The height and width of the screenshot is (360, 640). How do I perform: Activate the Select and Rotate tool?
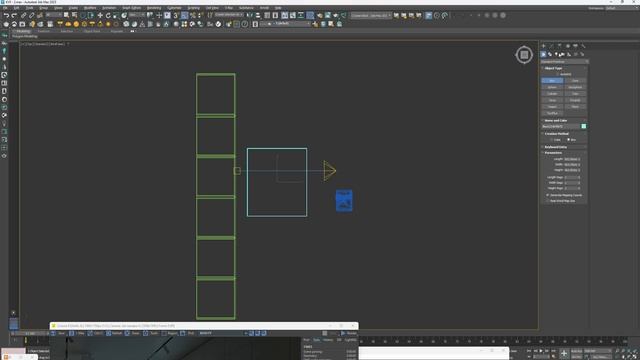coord(108,16)
